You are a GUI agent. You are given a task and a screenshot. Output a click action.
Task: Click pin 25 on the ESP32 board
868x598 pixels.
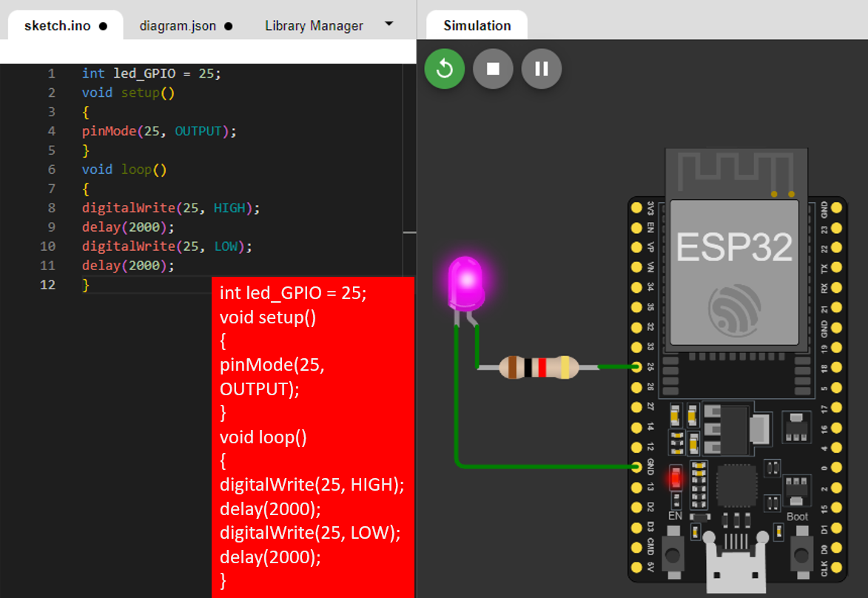coord(636,367)
